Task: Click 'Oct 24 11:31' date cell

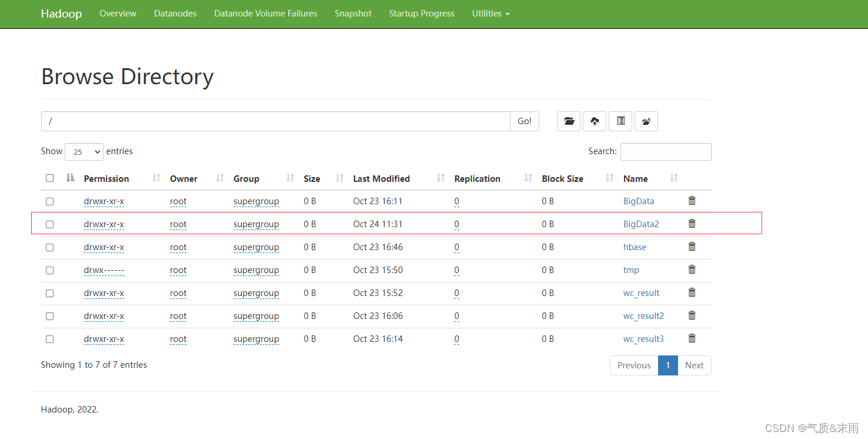Action: [x=378, y=224]
